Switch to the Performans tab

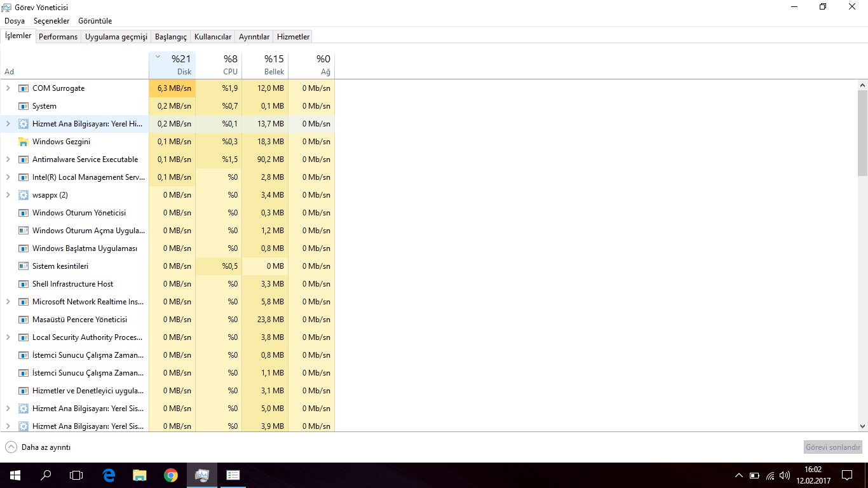tap(58, 37)
